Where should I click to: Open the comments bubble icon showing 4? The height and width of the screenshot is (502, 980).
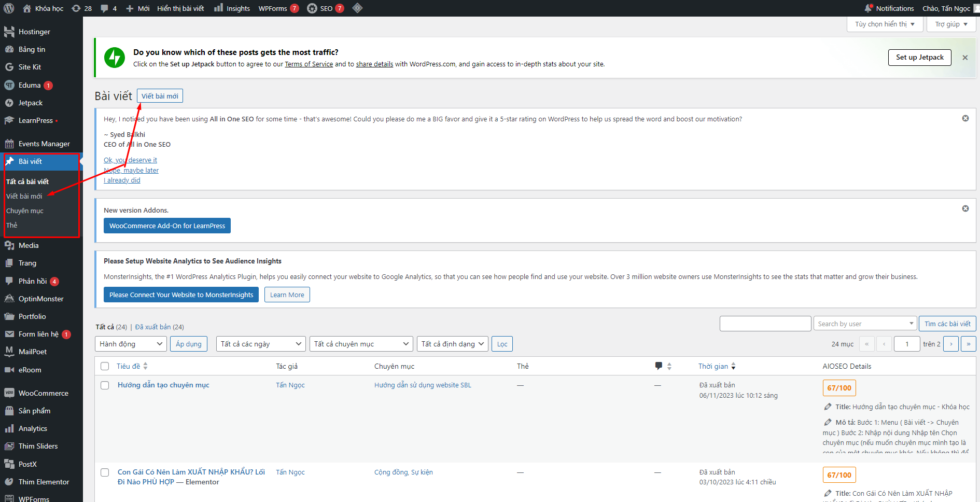pyautogui.click(x=108, y=8)
